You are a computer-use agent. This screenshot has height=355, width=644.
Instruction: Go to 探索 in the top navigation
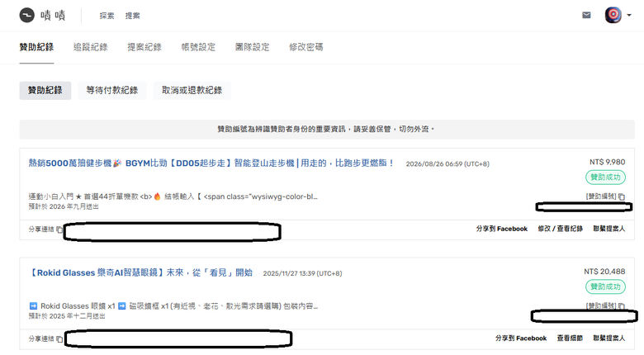click(107, 16)
